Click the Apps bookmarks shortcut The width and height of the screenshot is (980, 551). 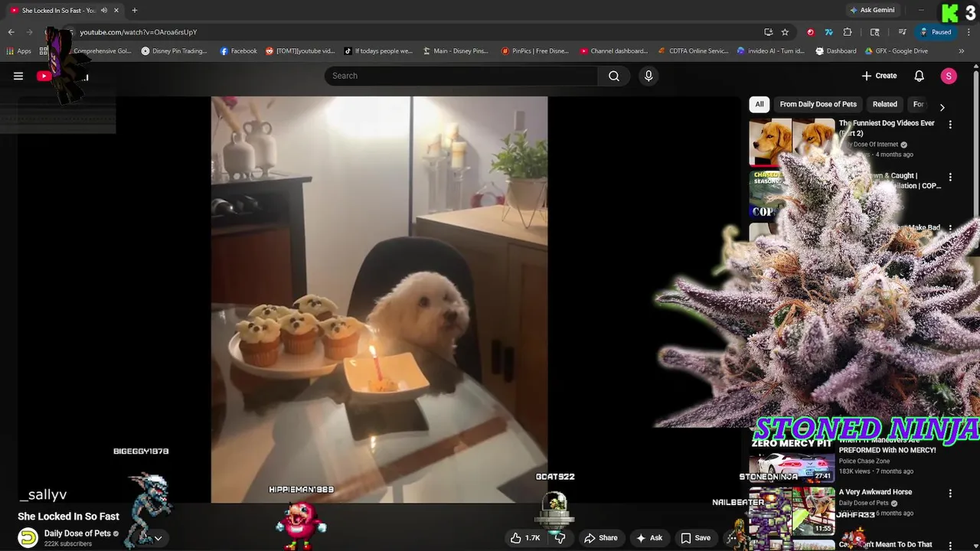click(x=18, y=51)
